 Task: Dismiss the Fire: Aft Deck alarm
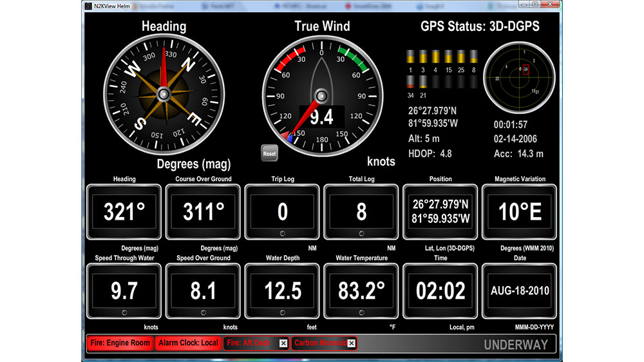[283, 343]
